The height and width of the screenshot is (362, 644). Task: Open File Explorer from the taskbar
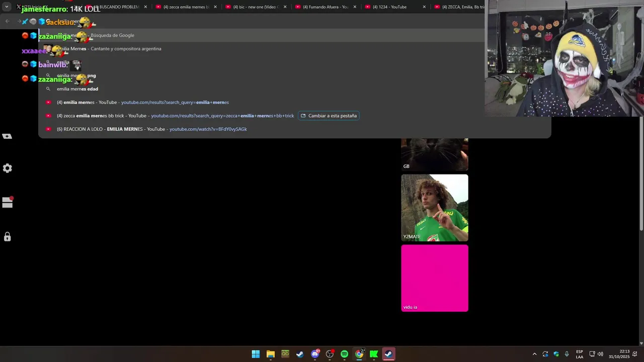pyautogui.click(x=271, y=354)
